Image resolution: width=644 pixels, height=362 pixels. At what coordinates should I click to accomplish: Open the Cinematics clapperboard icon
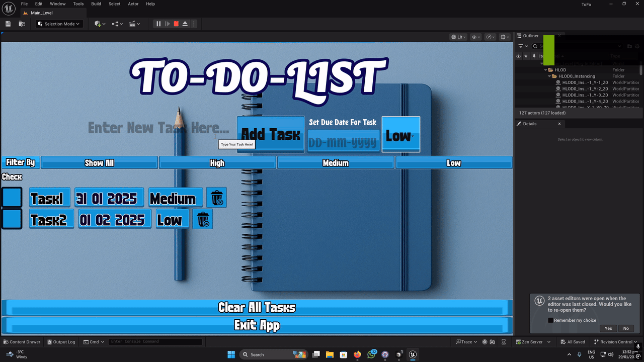click(x=132, y=24)
